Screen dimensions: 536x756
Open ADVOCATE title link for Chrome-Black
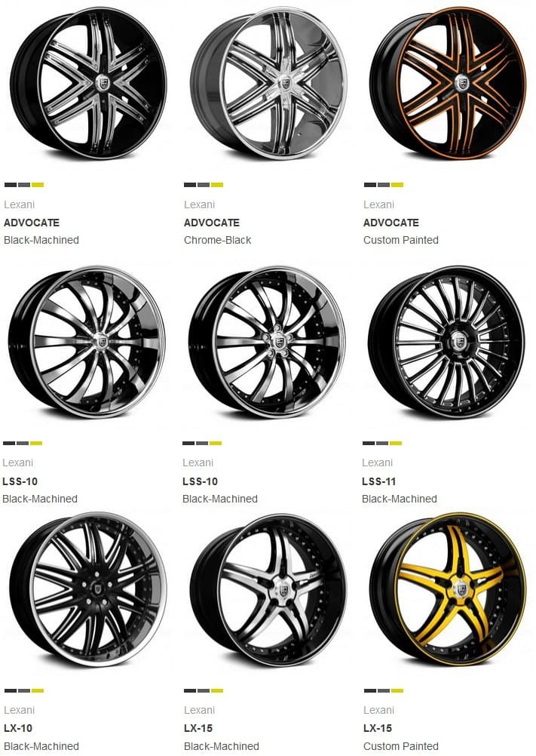point(212,223)
